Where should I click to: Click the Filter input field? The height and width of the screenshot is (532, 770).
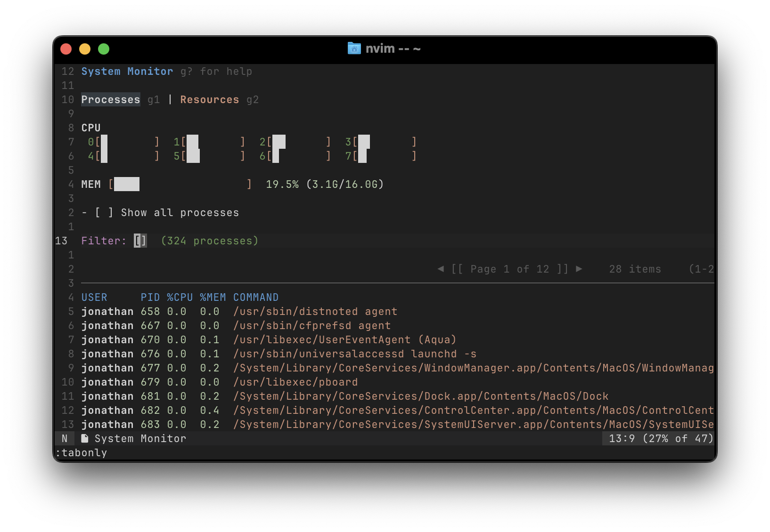pyautogui.click(x=140, y=241)
